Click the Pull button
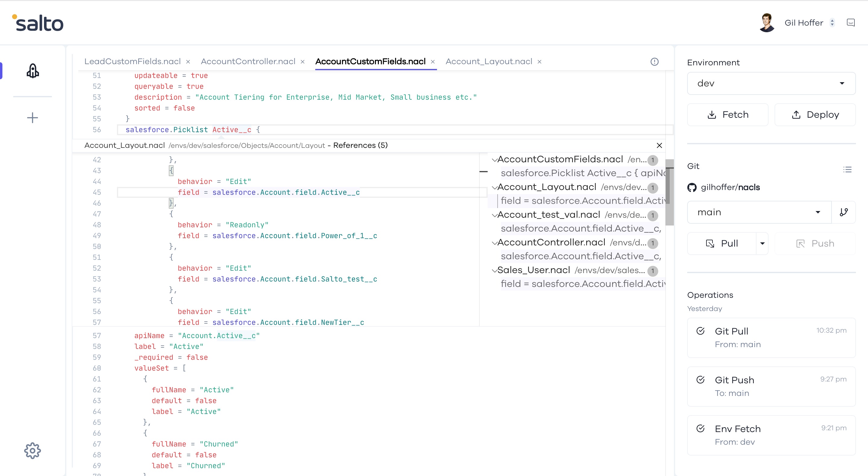 (722, 243)
